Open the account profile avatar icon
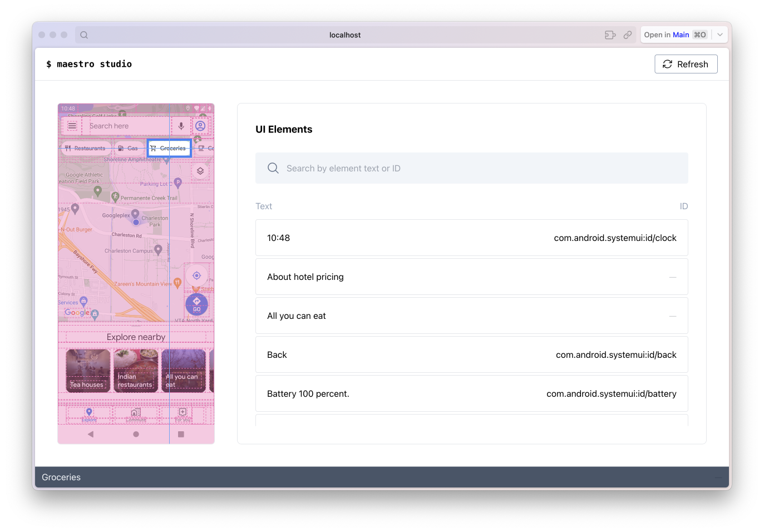The image size is (764, 532). click(x=200, y=126)
